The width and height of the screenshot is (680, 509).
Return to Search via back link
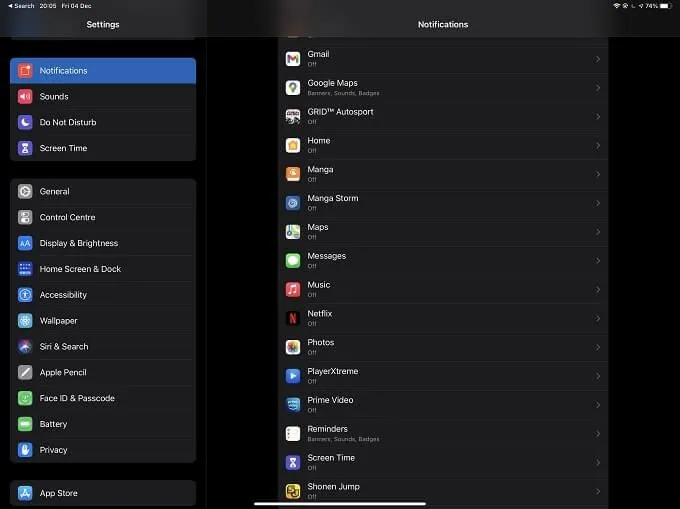(x=21, y=6)
